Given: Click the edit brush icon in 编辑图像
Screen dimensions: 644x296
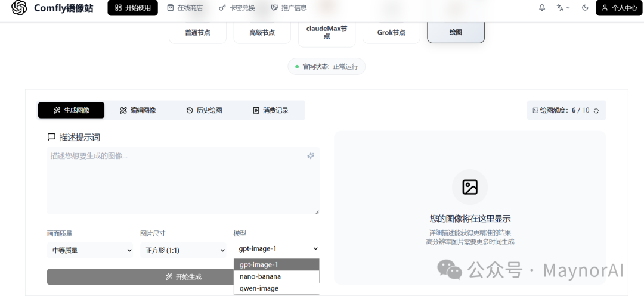Looking at the screenshot, I should tap(123, 110).
